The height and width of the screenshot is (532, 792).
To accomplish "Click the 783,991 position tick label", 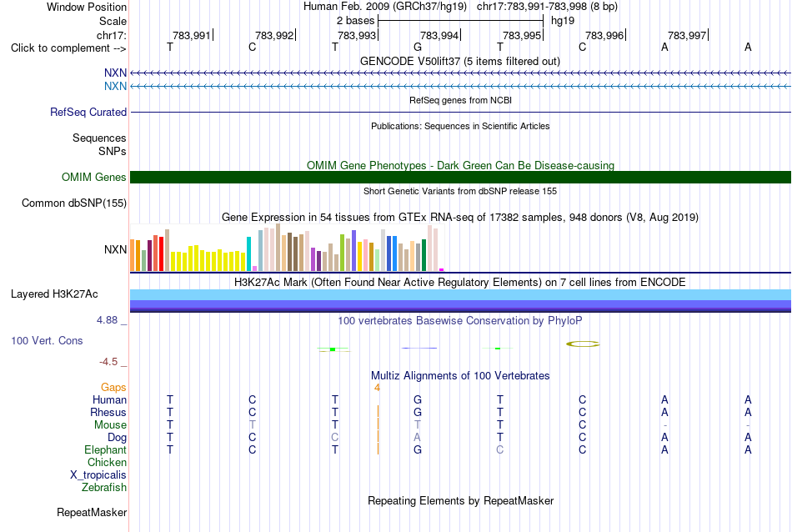I will coord(191,35).
